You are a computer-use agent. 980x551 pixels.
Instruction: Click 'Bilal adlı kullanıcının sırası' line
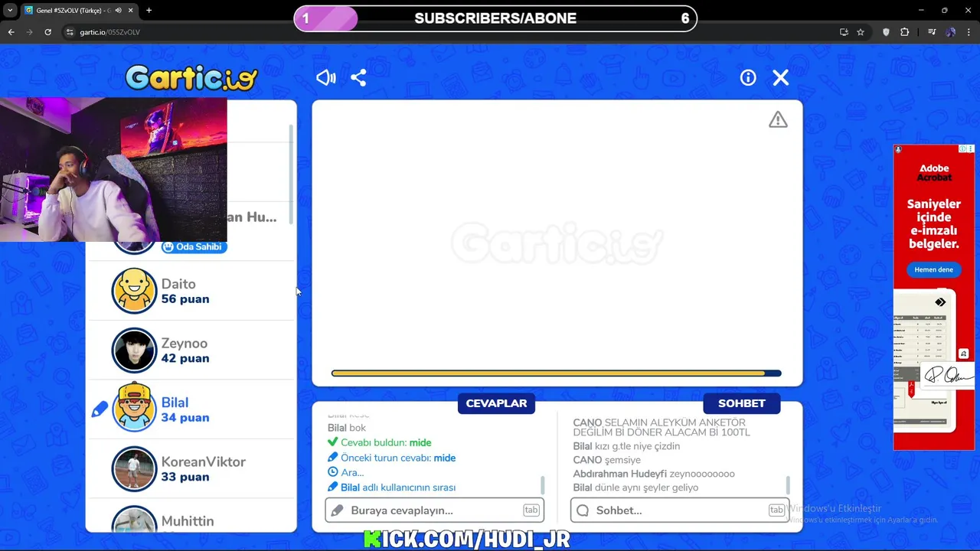coord(391,487)
